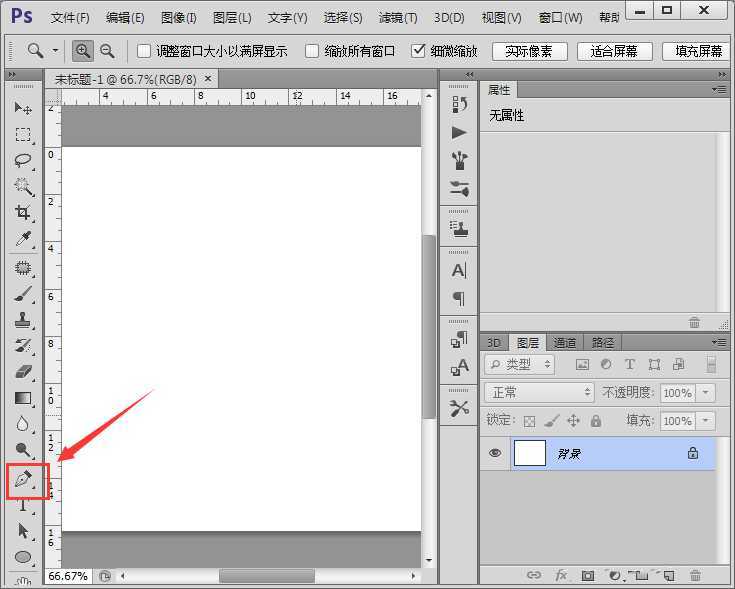Select the Lasso tool
735x589 pixels.
23,160
